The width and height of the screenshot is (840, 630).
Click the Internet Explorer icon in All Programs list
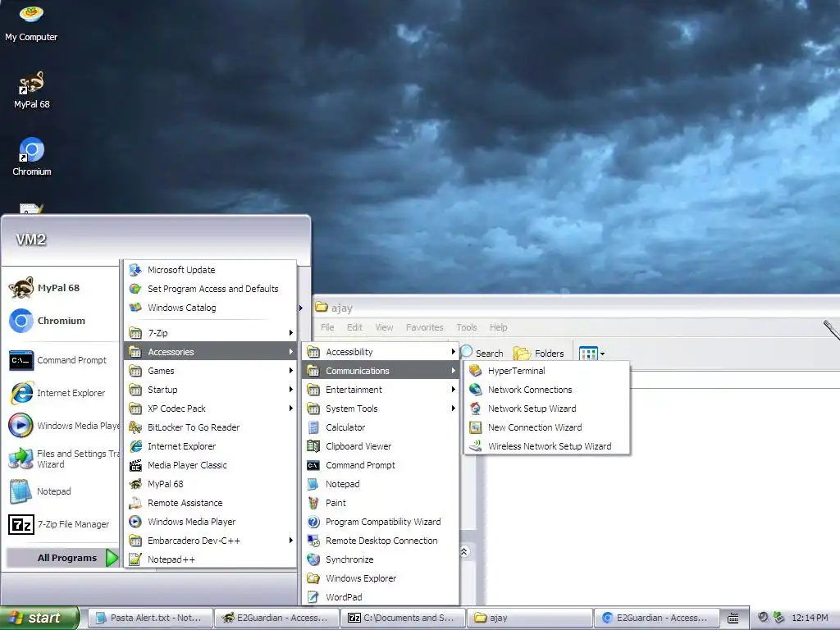[135, 445]
